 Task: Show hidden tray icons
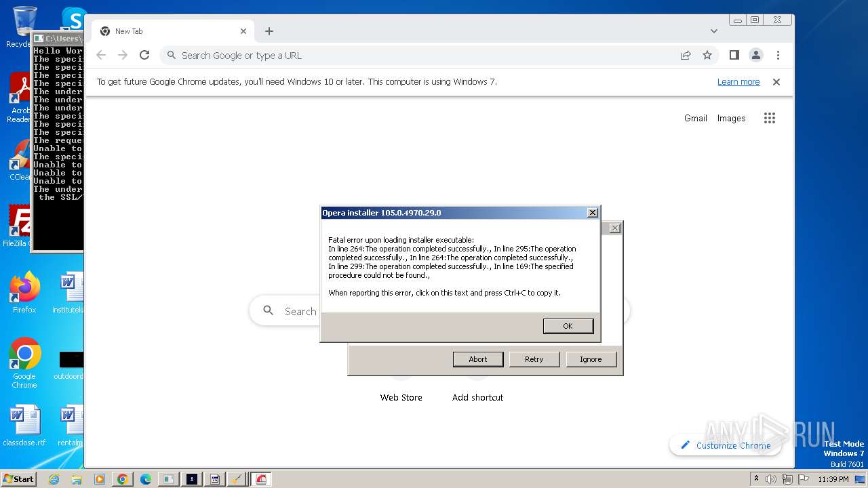tap(757, 479)
